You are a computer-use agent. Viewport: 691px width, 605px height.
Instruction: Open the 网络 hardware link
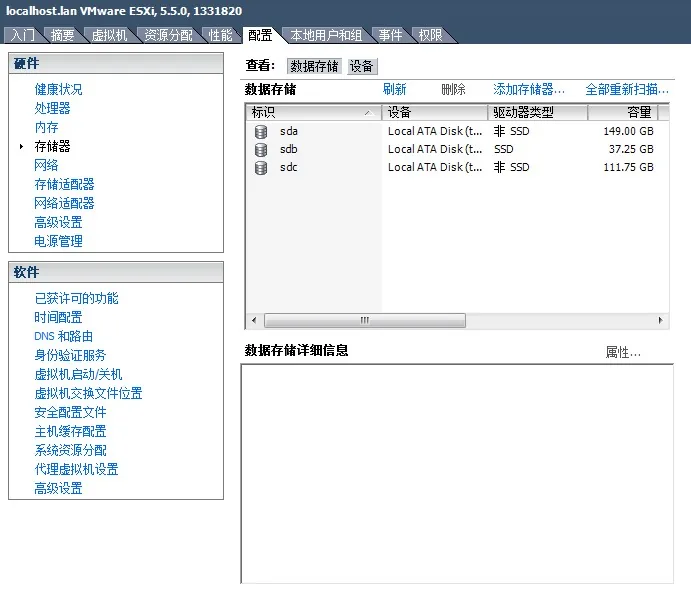click(x=46, y=165)
